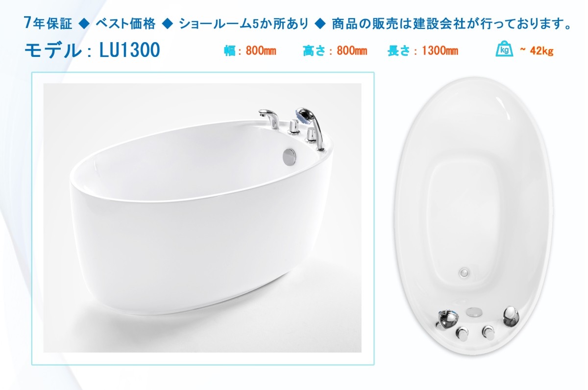Click the ショールーム5か所あり text
The image size is (588, 390).
click(x=245, y=23)
